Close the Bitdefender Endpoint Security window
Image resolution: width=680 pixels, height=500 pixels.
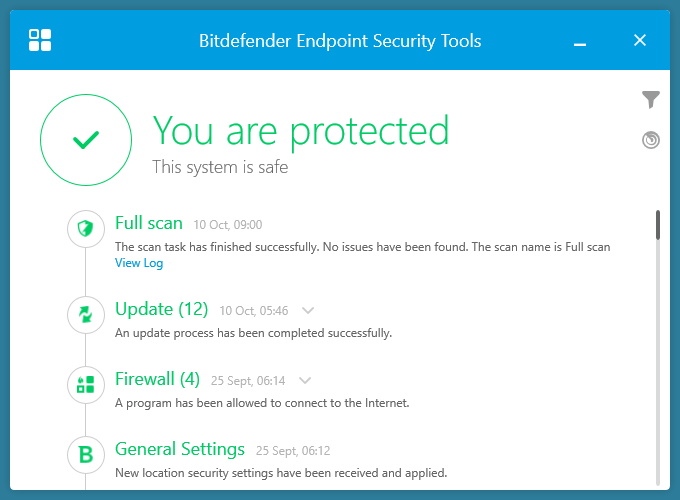(640, 40)
